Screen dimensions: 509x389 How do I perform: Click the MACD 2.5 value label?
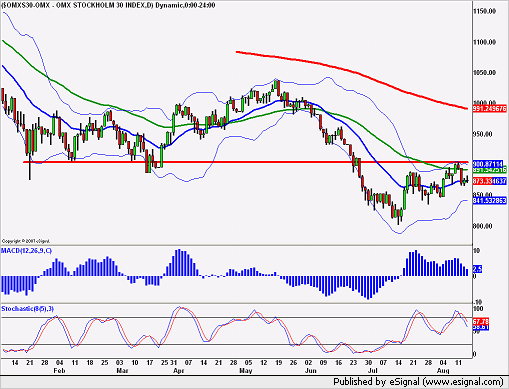click(x=477, y=269)
